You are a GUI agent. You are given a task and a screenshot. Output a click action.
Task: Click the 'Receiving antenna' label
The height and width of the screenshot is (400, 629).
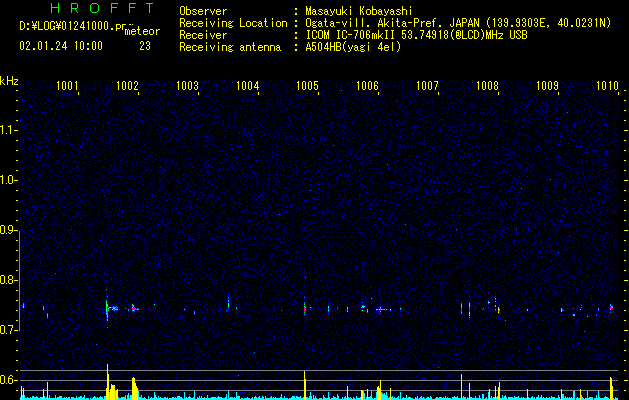pyautogui.click(x=230, y=47)
